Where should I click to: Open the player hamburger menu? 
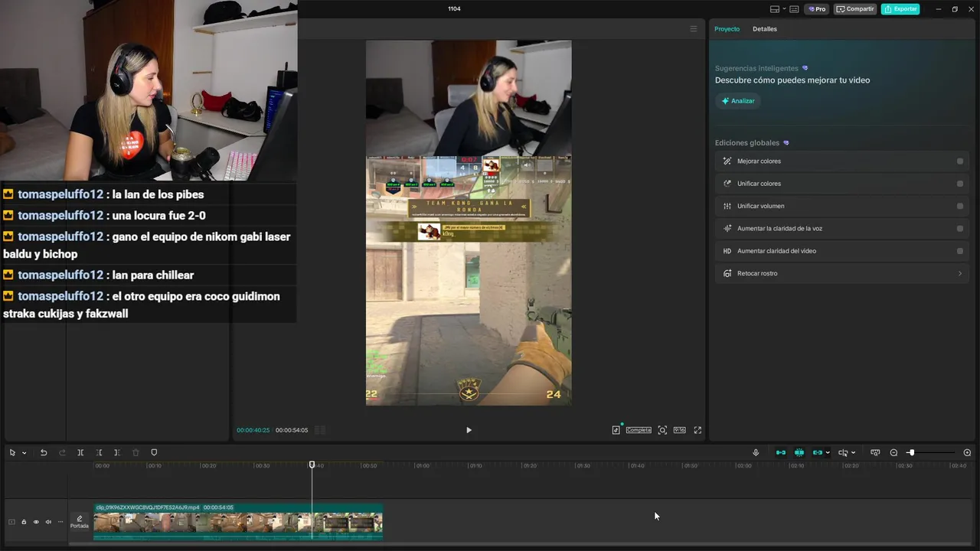pyautogui.click(x=694, y=29)
